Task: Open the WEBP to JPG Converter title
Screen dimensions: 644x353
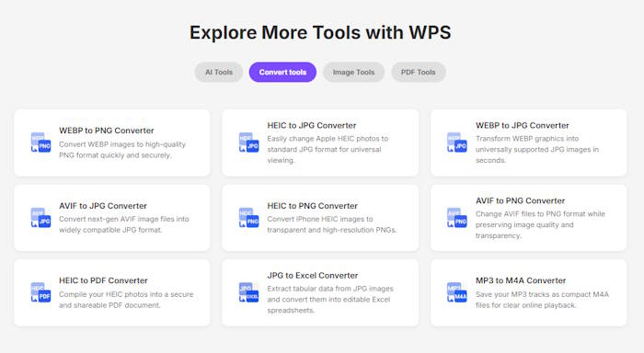Action: click(x=523, y=126)
